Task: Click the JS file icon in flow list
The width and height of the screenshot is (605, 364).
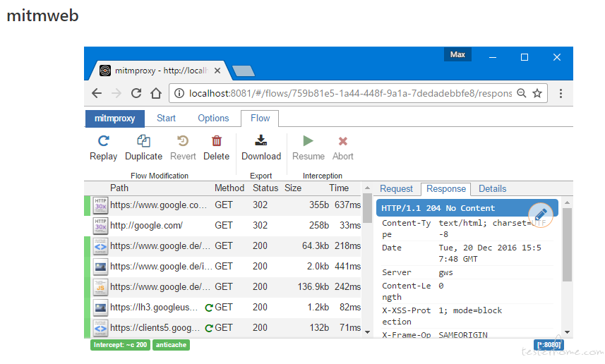Action: click(100, 287)
